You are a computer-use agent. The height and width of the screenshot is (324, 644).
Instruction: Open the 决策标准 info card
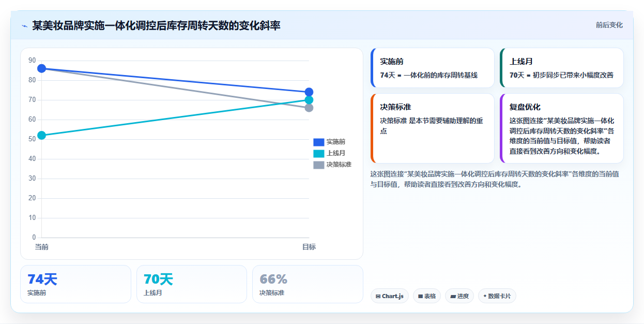433,128
